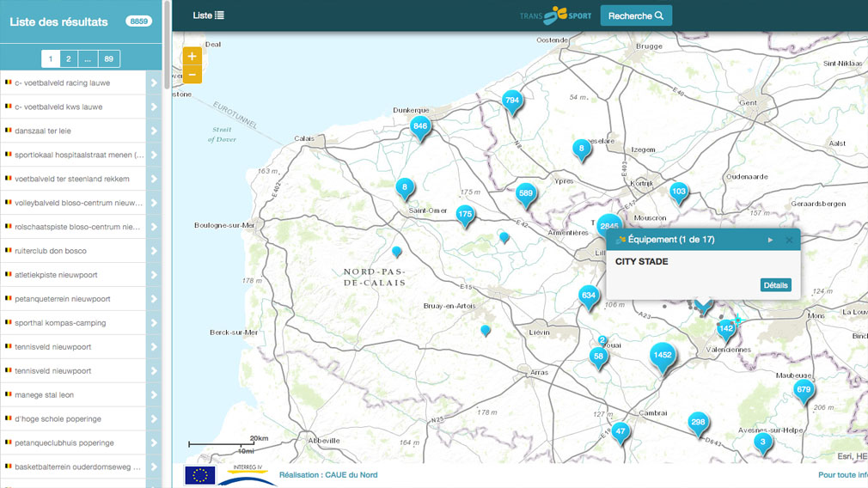Jump to results page 89
868x488 pixels.
click(108, 58)
